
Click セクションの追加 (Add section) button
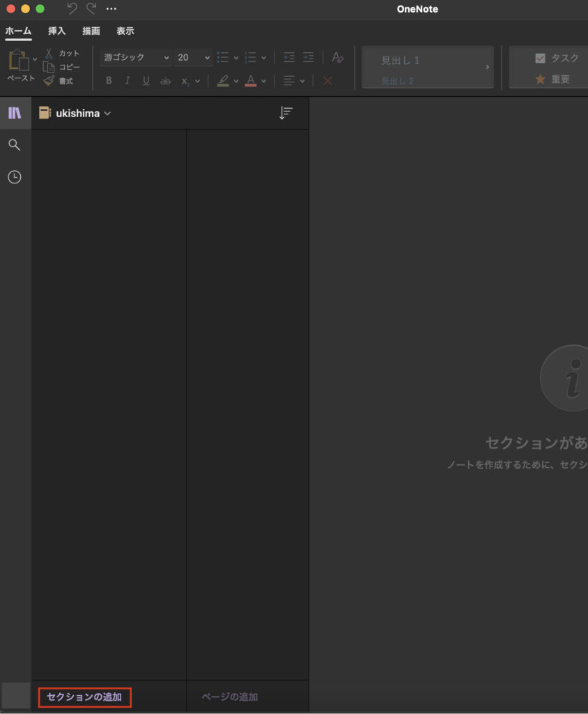[84, 697]
